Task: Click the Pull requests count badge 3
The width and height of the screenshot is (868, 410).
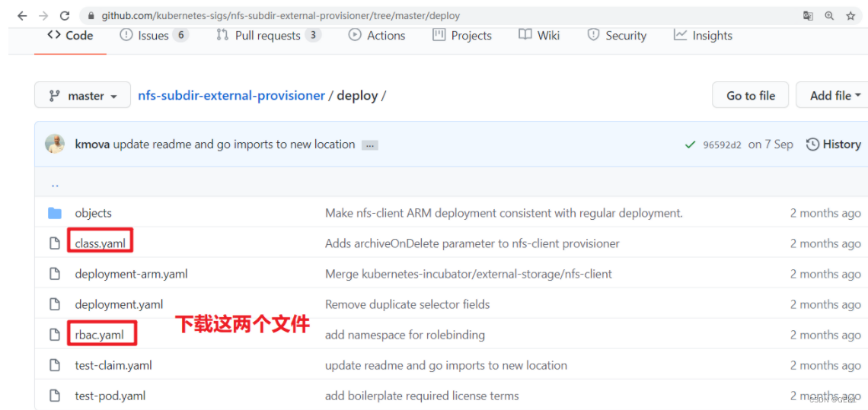Action: click(312, 36)
